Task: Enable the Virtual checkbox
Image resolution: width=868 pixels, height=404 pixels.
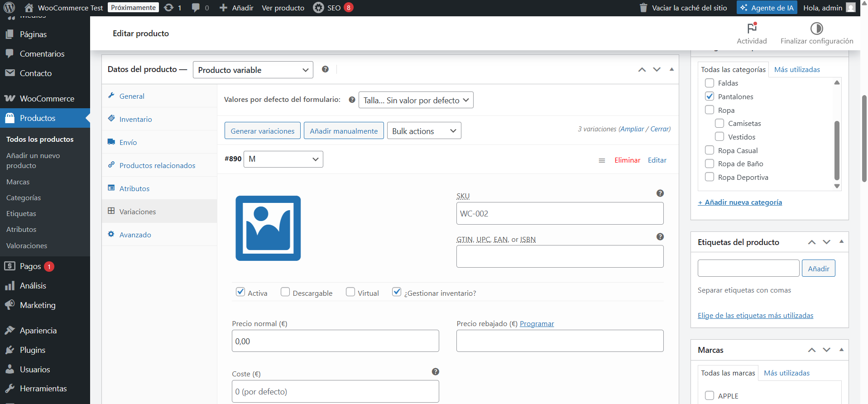Action: 350,292
